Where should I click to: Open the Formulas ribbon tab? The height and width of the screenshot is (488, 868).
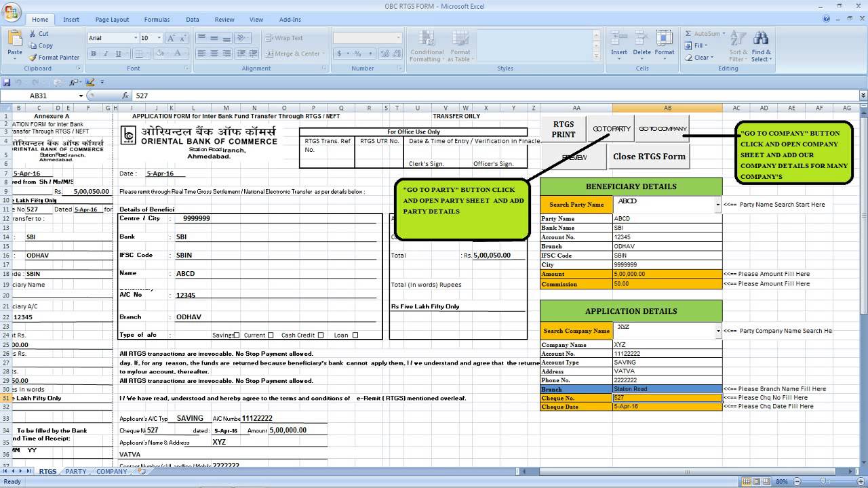click(157, 20)
